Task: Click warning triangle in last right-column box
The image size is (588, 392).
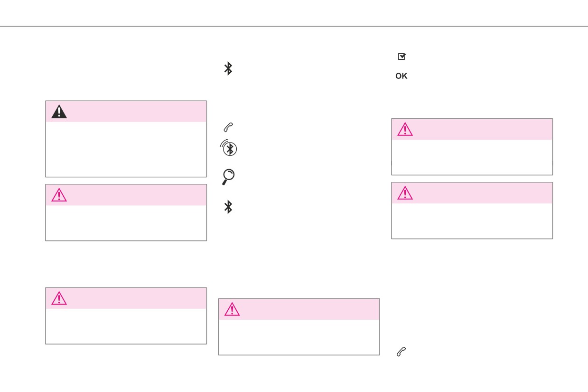Action: pyautogui.click(x=405, y=193)
